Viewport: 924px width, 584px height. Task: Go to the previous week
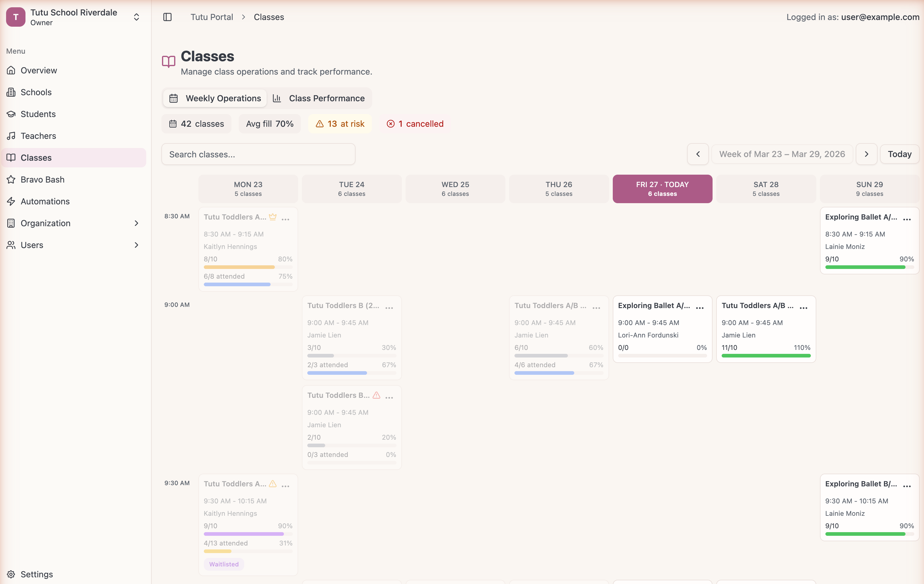pos(698,154)
